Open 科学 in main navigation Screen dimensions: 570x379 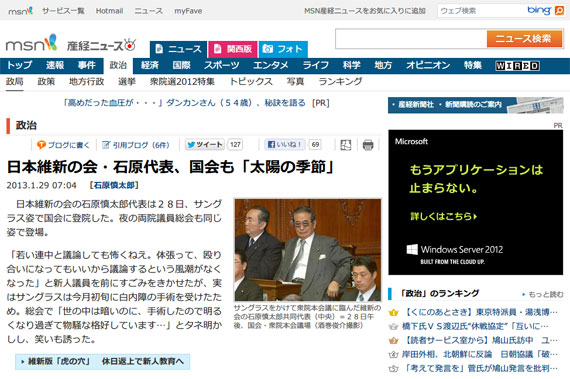[x=352, y=65]
